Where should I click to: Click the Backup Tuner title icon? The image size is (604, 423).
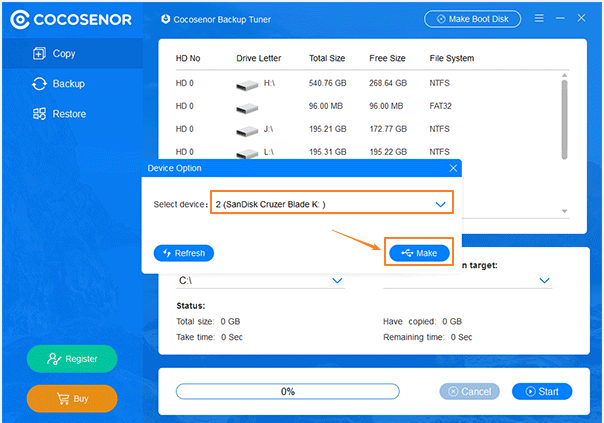[x=166, y=19]
